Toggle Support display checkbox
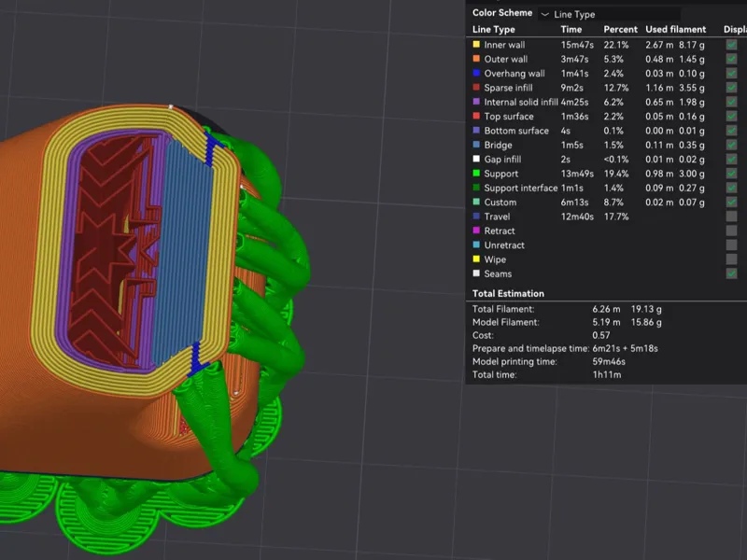Screen dimensions: 747x560 (x=731, y=174)
